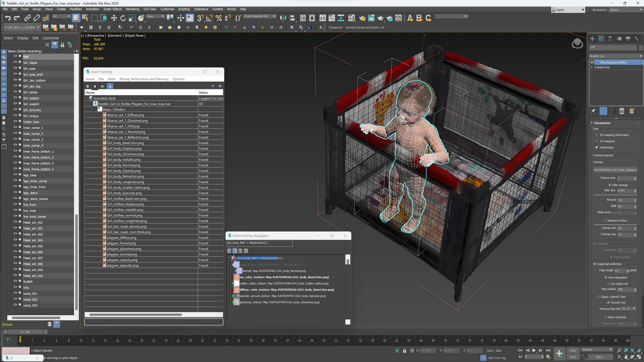
Task: Enable the Relative to bbox checkbox
Action: tap(605, 221)
